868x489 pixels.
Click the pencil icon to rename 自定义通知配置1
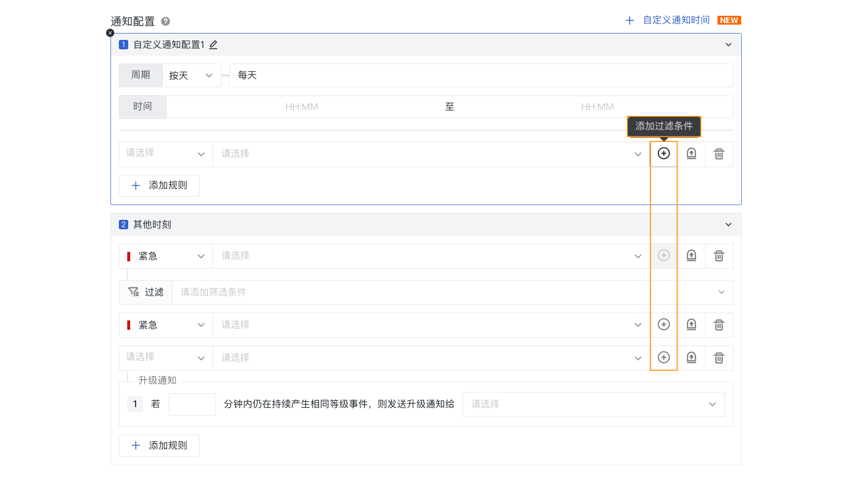point(213,45)
